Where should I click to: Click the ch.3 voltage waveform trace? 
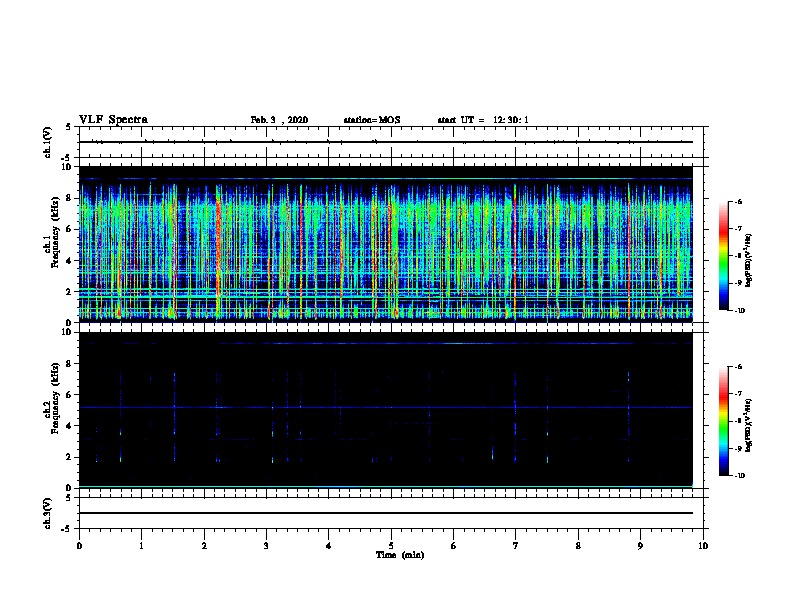click(386, 513)
